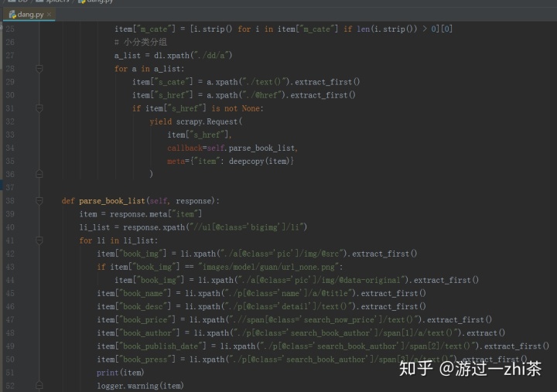Viewport: 557px width, 392px height.
Task: Click line number 48 in the gutter
Action: (x=10, y=332)
